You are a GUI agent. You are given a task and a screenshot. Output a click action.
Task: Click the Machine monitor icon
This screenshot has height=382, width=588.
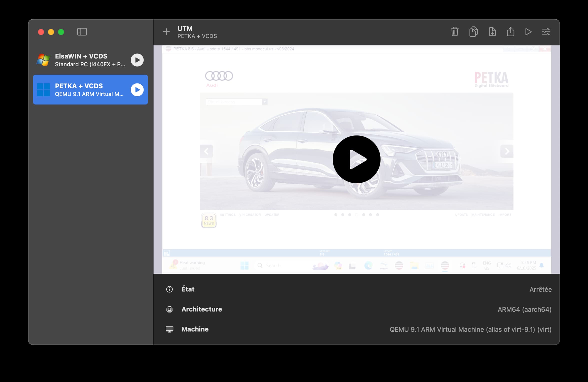pos(169,329)
